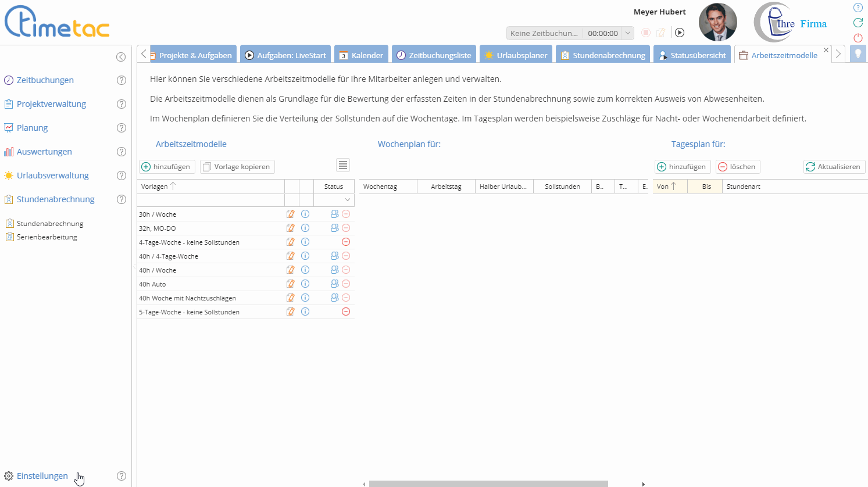Click the green refresh icon at top right
This screenshot has height=487, width=868.
point(858,23)
